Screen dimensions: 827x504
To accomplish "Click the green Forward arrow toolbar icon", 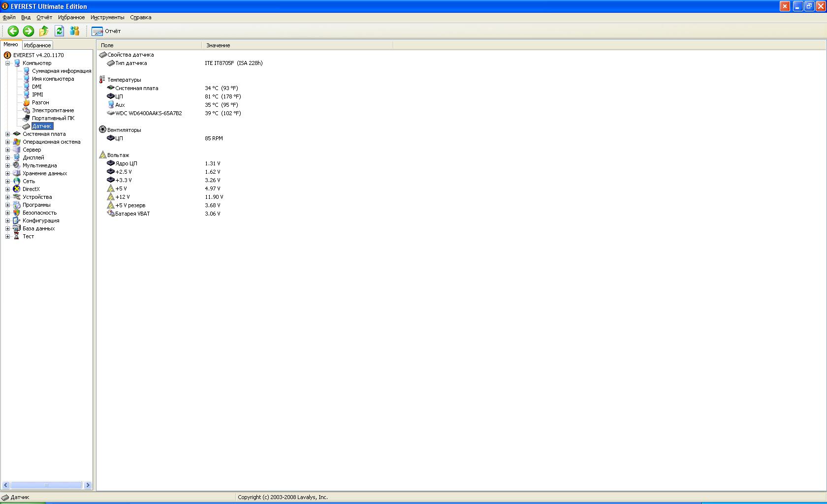I will pyautogui.click(x=29, y=31).
